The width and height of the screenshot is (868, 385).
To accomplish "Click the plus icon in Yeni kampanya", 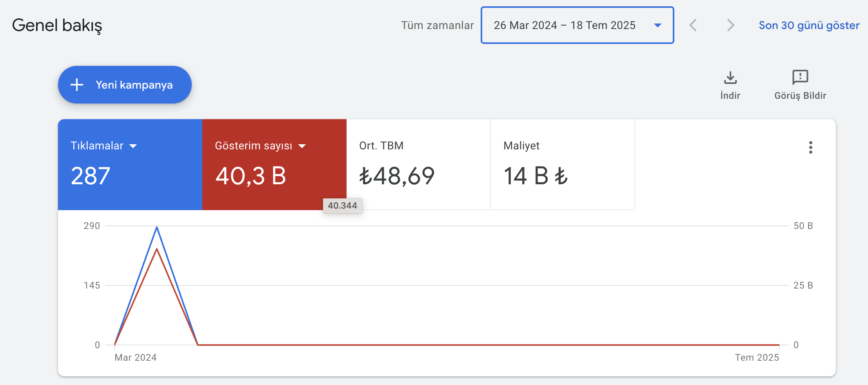I will (77, 85).
